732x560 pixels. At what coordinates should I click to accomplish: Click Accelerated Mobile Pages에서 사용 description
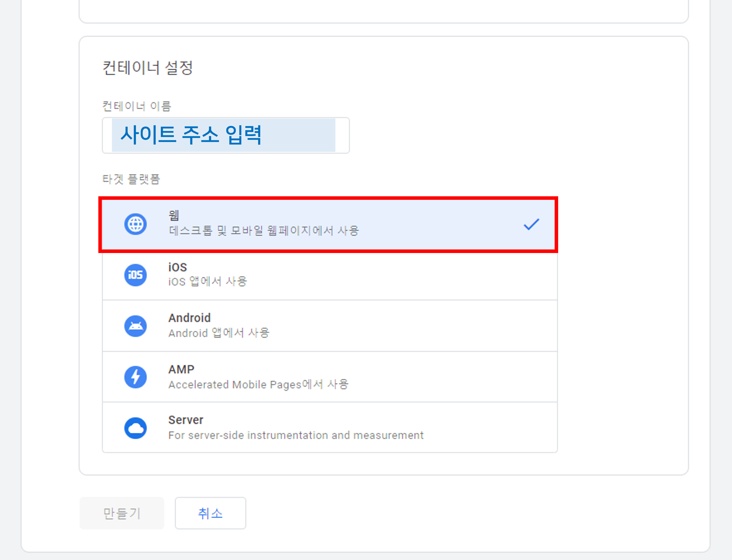point(258,384)
